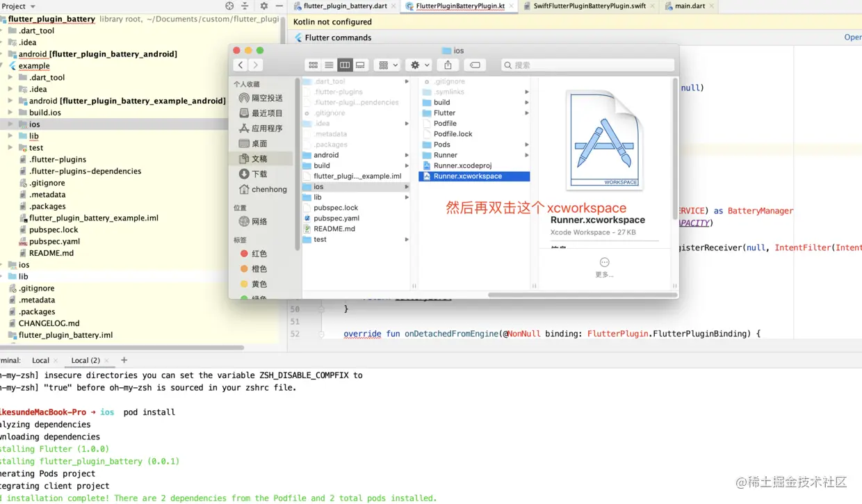The width and height of the screenshot is (862, 504).
Task: Focus the Finder search field
Action: coord(587,65)
